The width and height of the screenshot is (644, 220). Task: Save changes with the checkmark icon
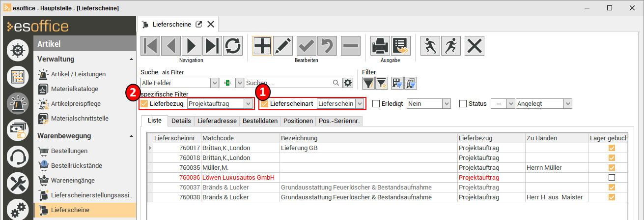(307, 46)
